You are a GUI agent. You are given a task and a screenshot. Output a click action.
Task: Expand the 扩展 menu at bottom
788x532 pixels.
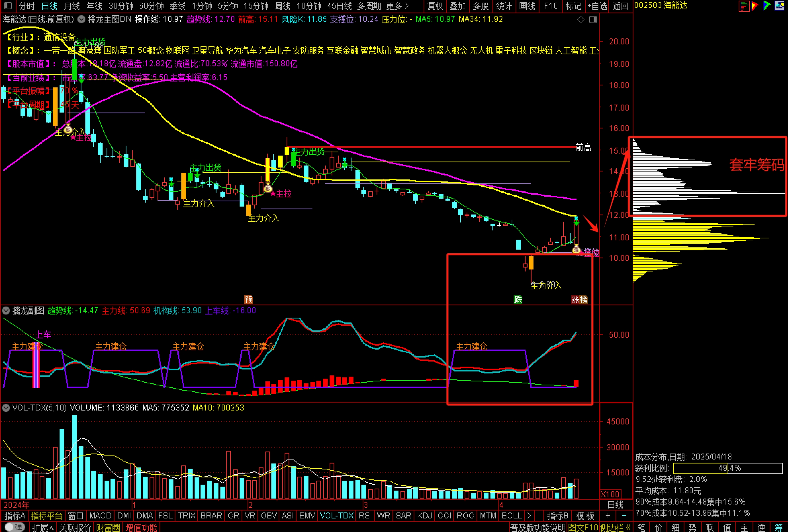point(43,528)
